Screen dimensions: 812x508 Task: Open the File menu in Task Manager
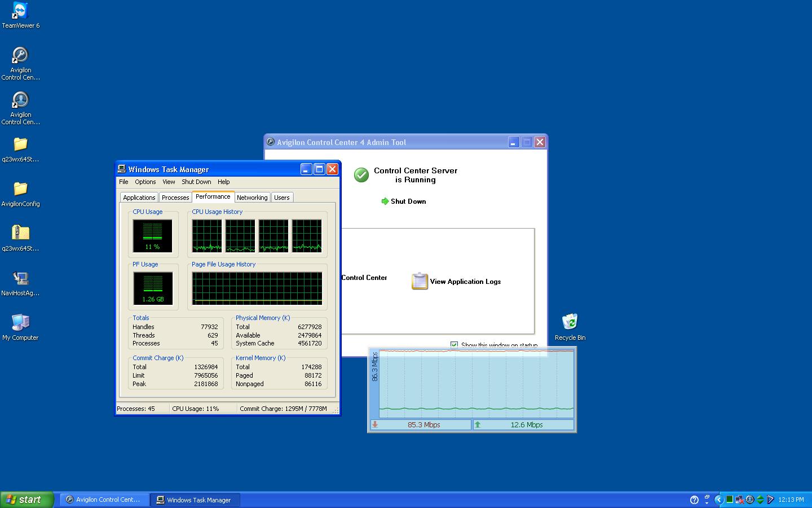(123, 182)
